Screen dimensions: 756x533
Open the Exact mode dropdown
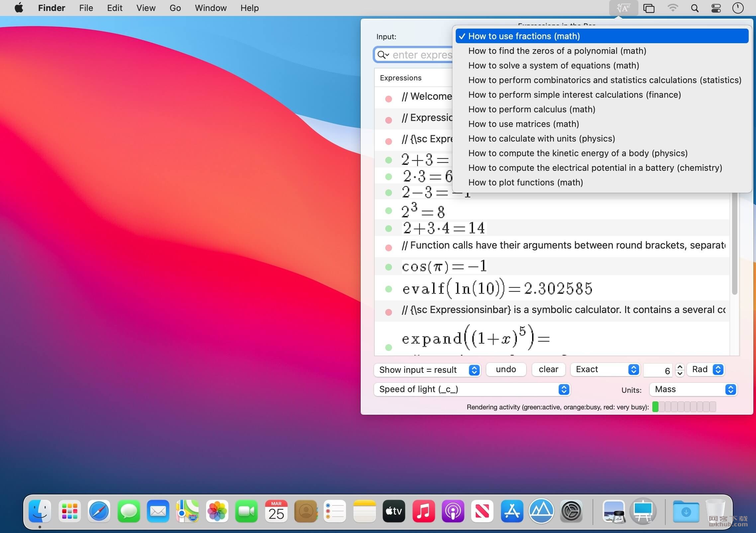coord(605,370)
